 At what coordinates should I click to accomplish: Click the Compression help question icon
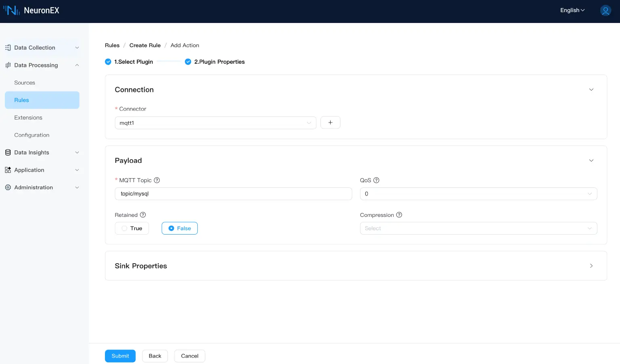(x=399, y=215)
